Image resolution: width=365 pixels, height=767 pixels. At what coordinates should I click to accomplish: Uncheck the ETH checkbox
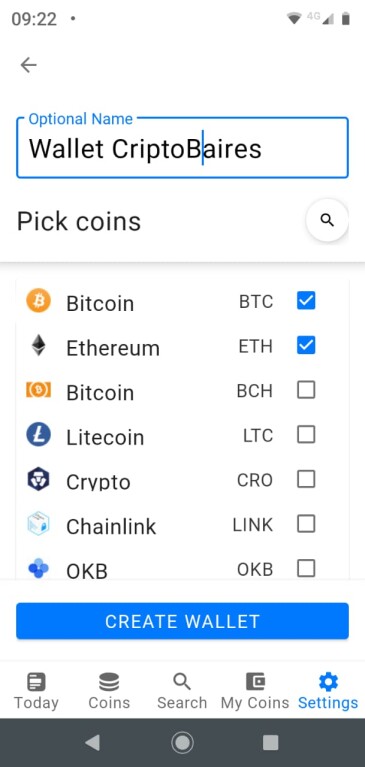(306, 345)
